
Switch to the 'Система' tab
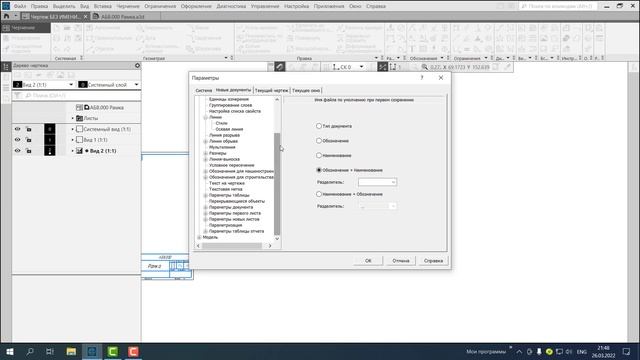(203, 90)
